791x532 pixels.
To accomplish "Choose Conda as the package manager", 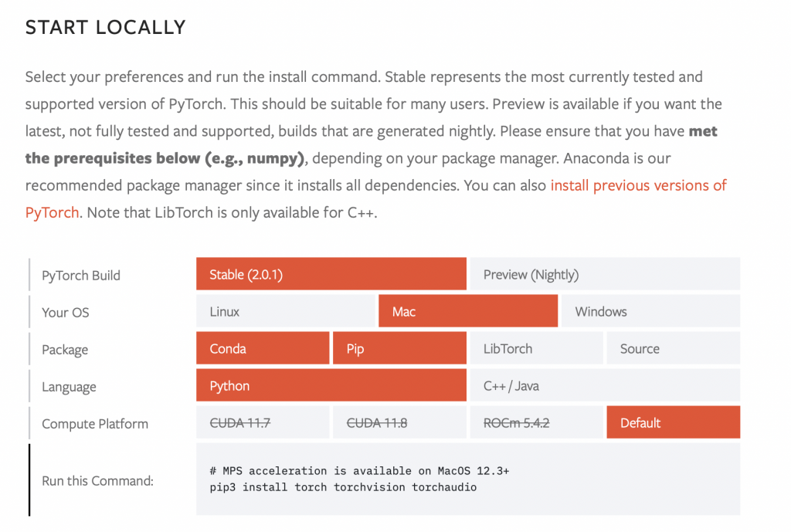I will click(263, 348).
